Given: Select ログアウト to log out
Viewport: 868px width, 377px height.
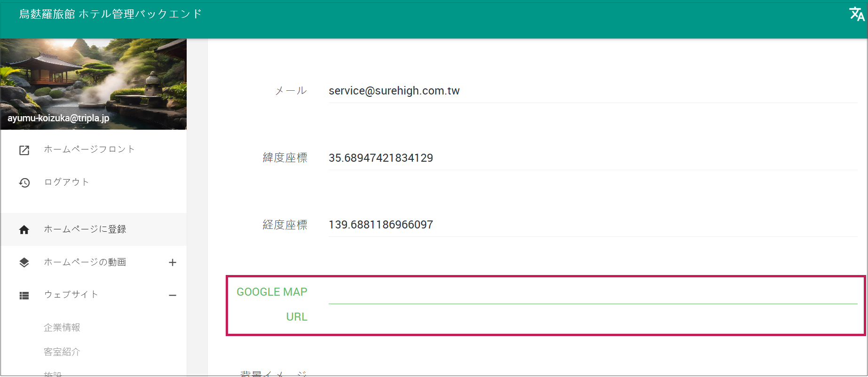Looking at the screenshot, I should pos(66,182).
